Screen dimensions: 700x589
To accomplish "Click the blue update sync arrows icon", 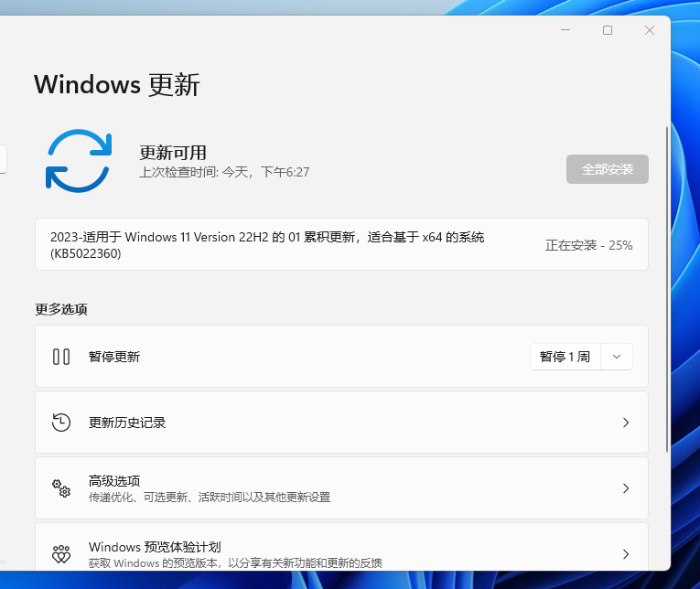I will (79, 161).
